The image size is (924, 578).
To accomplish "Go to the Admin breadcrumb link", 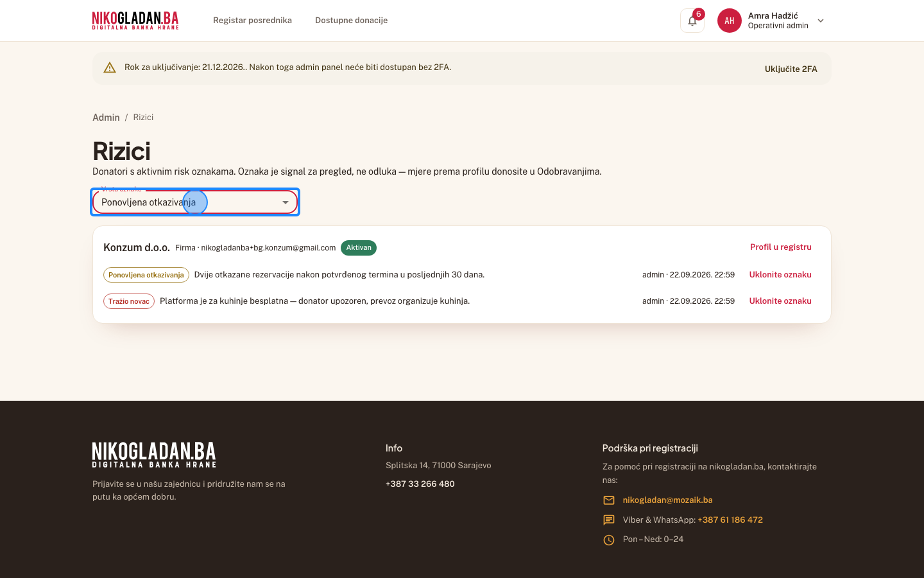I will (x=106, y=118).
